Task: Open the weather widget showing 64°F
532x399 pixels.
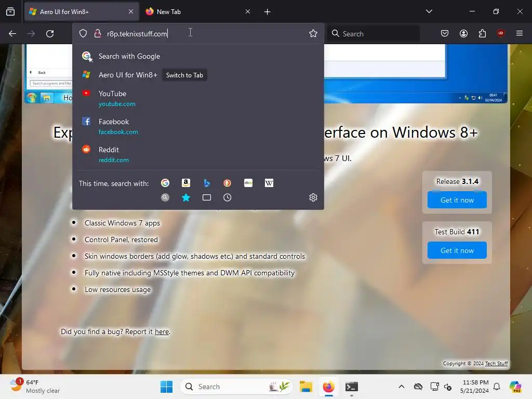Action: coord(34,387)
